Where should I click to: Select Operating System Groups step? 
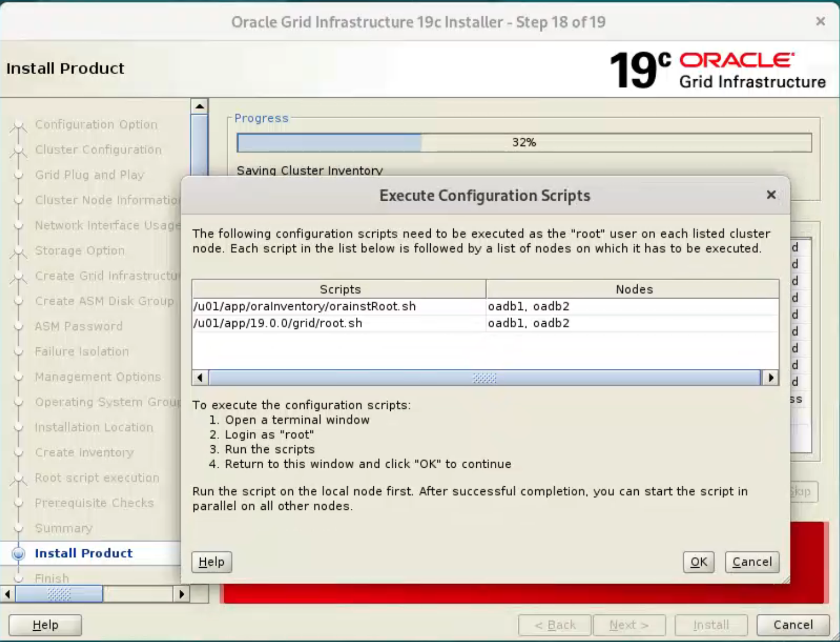click(107, 402)
